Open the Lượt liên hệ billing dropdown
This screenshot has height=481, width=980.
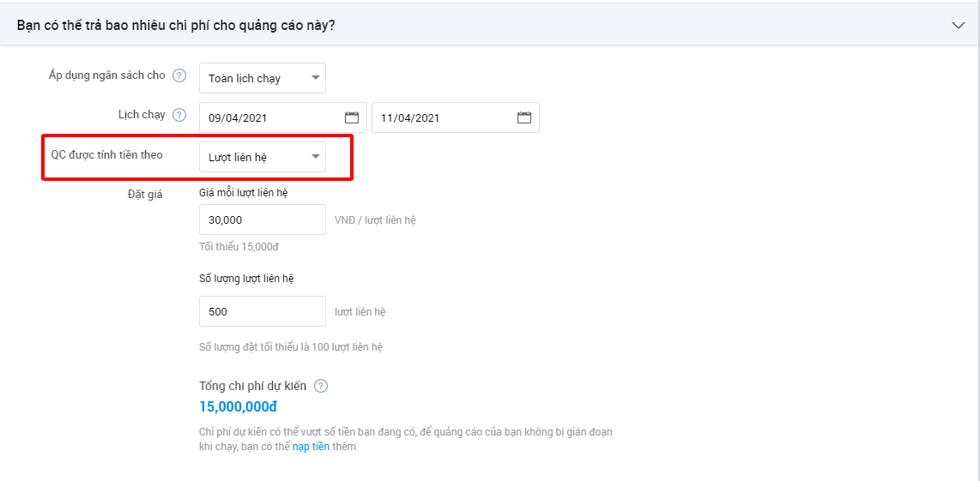click(263, 157)
